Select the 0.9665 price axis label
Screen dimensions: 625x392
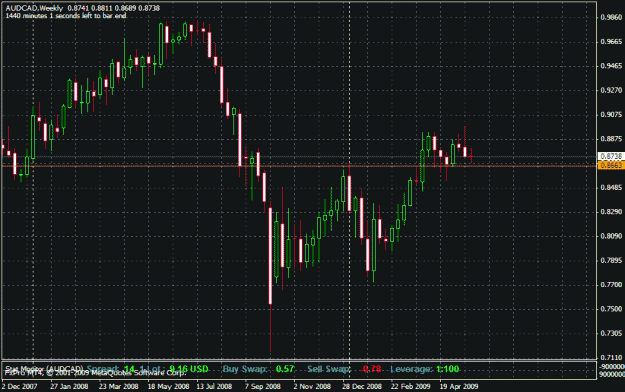(x=611, y=42)
